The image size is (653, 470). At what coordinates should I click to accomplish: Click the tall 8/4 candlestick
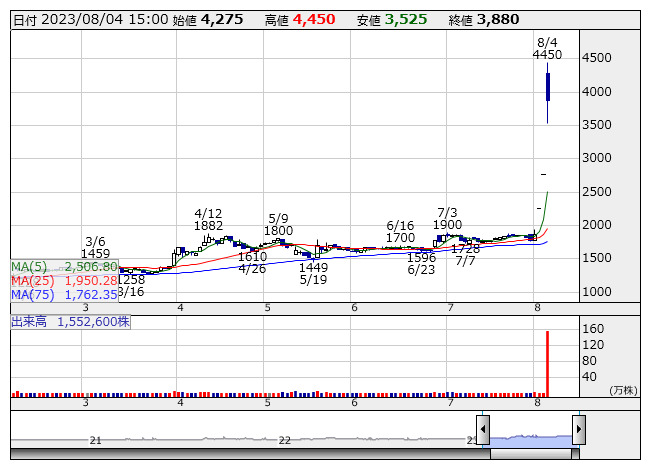[548, 88]
